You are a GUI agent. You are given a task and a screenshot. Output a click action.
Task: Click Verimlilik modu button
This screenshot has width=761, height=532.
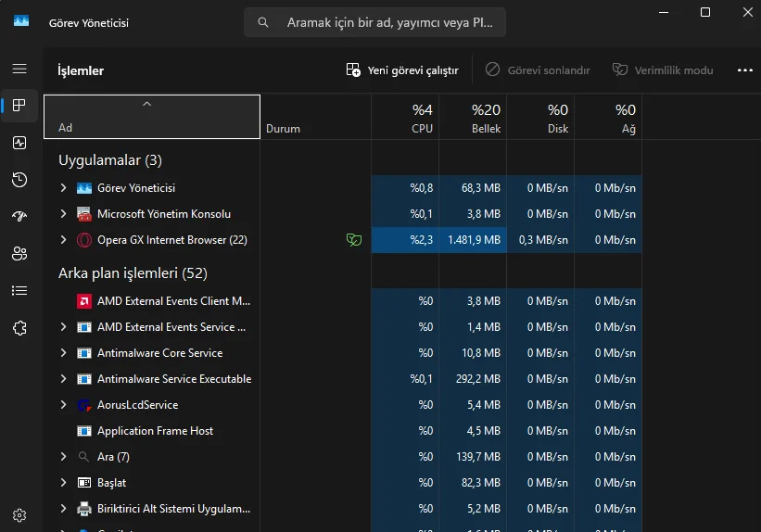[663, 70]
